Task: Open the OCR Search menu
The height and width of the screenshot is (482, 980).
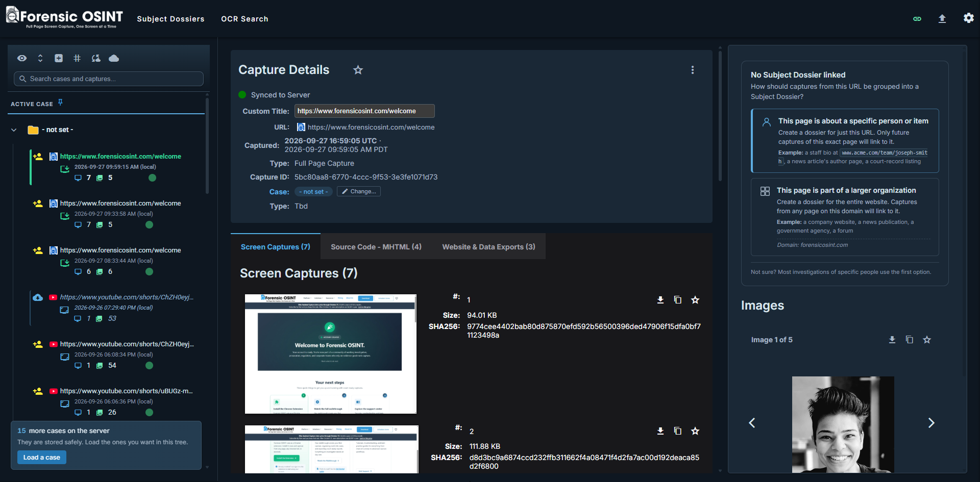Action: coord(244,19)
